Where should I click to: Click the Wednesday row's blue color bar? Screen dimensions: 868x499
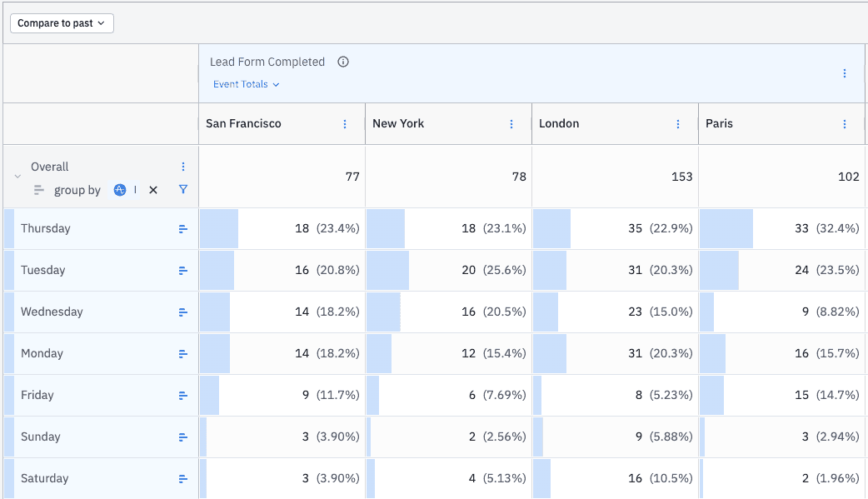pos(9,312)
